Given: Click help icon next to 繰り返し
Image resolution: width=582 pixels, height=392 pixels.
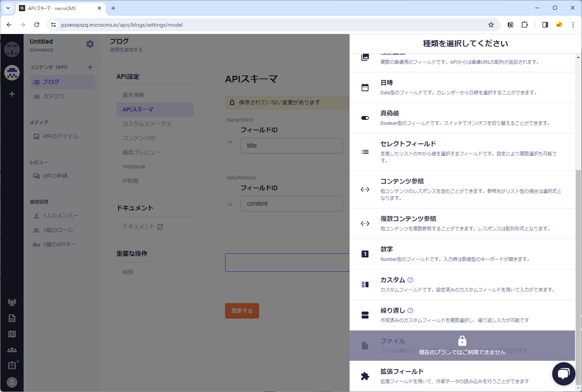Looking at the screenshot, I should pyautogui.click(x=410, y=310).
